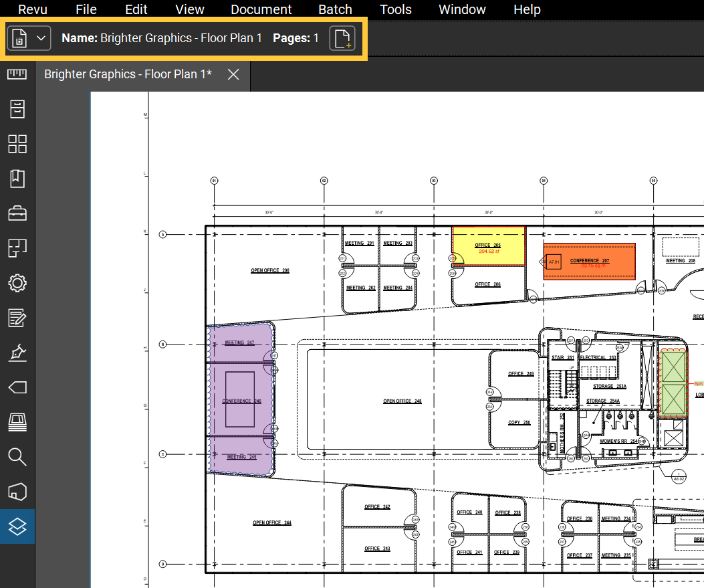Open the Signatures pen icon
Screen dimensions: 704x588
coord(17,353)
